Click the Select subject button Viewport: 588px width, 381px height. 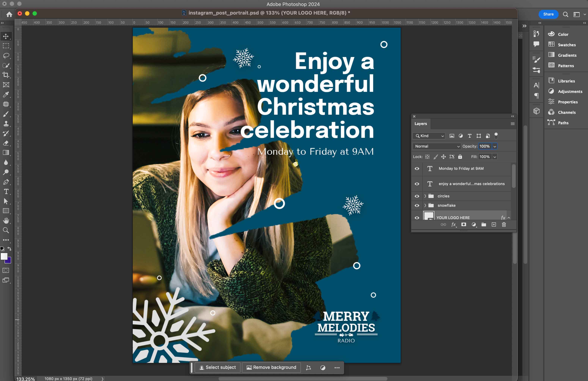(x=217, y=367)
